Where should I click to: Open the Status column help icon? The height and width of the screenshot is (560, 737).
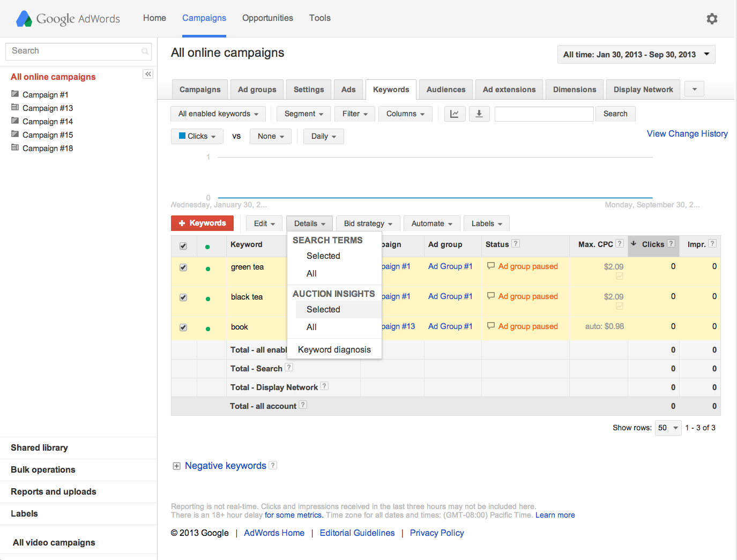(516, 243)
